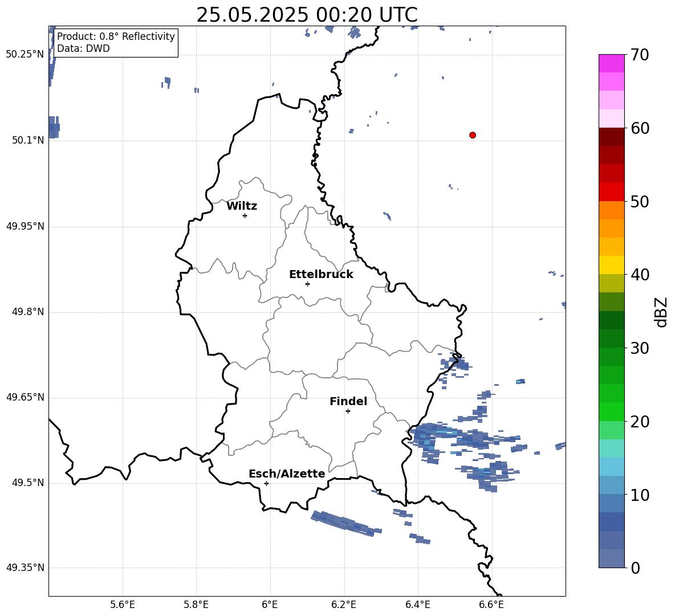Click the 5.6°E longitude label
The height and width of the screenshot is (616, 675).
(123, 605)
